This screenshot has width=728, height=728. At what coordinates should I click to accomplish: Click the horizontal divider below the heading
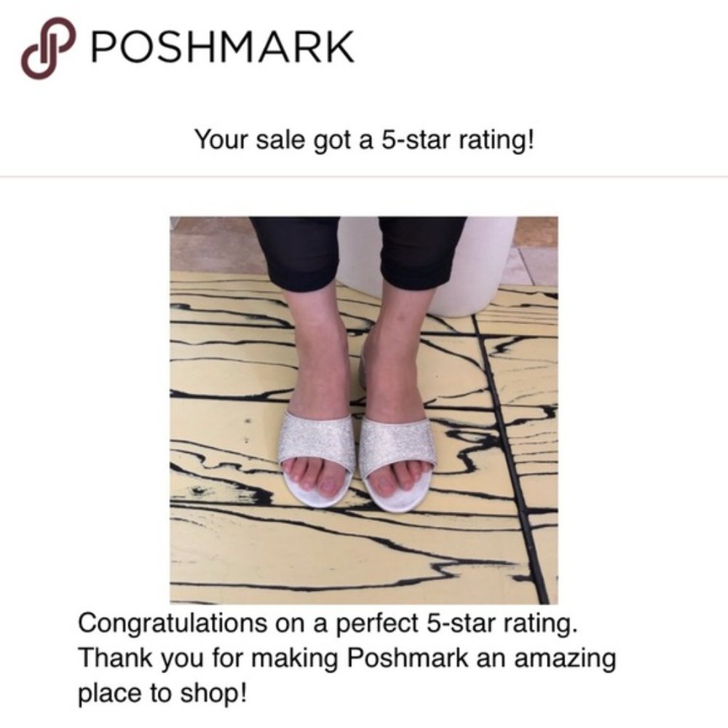tap(364, 176)
